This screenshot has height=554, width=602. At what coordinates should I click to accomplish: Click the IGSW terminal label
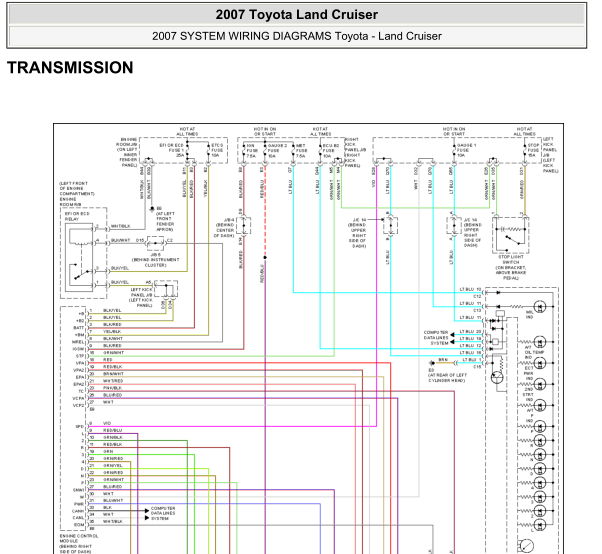tap(78, 349)
